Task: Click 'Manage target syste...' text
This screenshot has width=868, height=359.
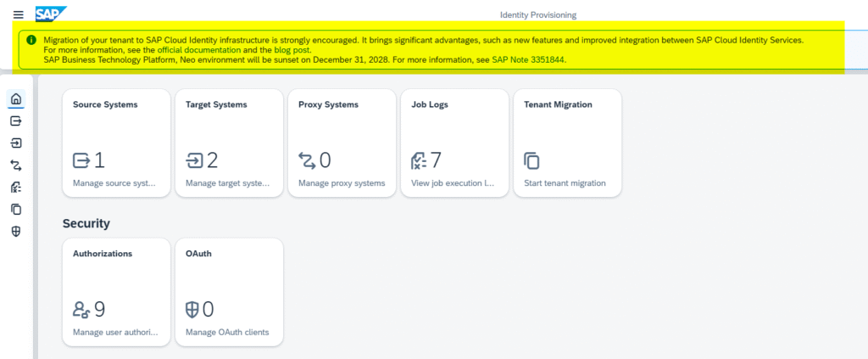Action: point(228,183)
